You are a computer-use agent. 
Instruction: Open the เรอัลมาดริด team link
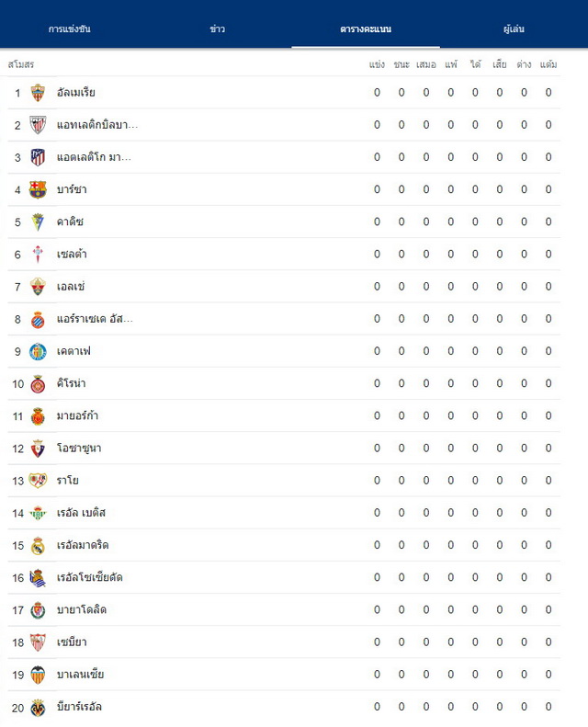pos(83,545)
